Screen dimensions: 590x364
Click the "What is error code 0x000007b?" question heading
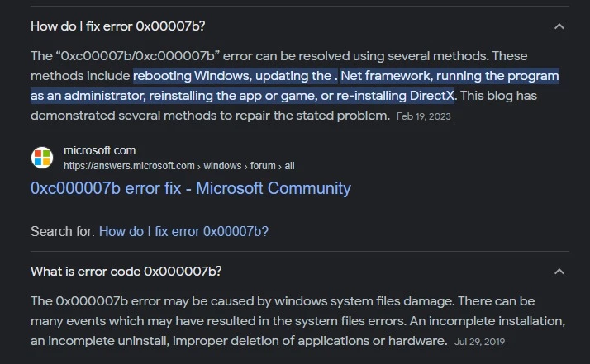126,272
